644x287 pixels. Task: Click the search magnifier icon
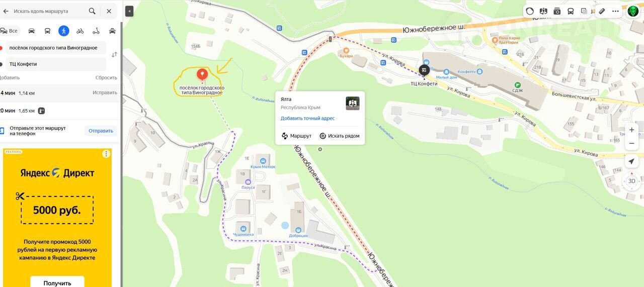tap(92, 11)
